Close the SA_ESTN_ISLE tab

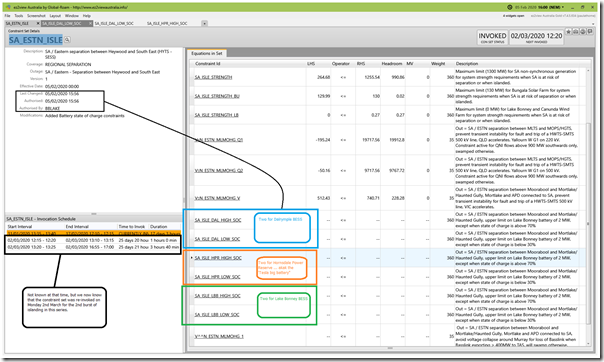(38, 23)
